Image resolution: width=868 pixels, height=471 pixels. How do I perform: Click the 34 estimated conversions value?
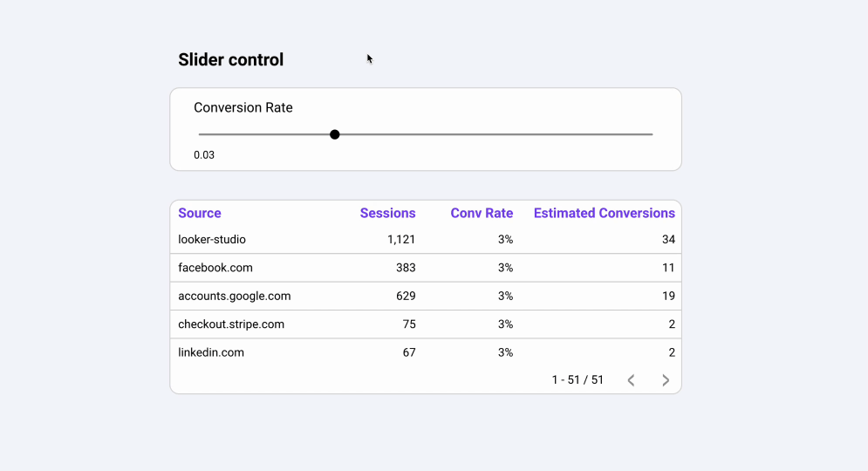tap(669, 240)
